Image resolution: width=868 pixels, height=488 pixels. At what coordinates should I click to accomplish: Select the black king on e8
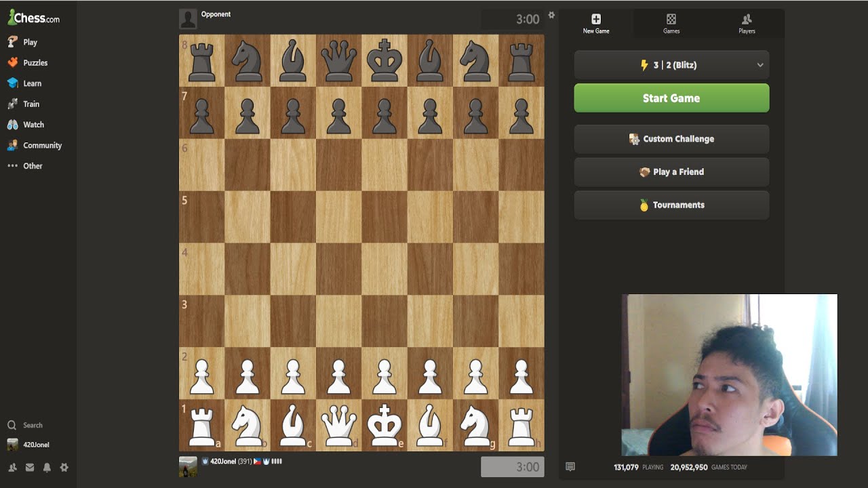[384, 60]
